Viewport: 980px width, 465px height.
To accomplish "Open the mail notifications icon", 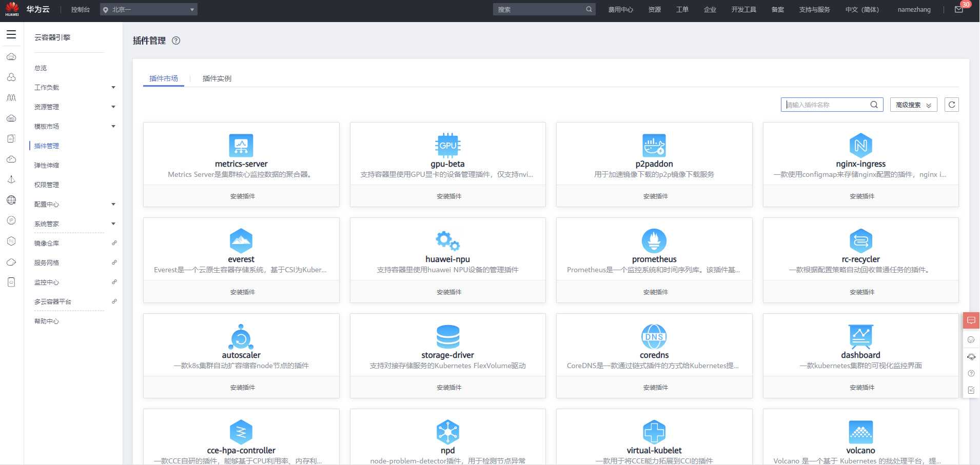I will pyautogui.click(x=958, y=9).
